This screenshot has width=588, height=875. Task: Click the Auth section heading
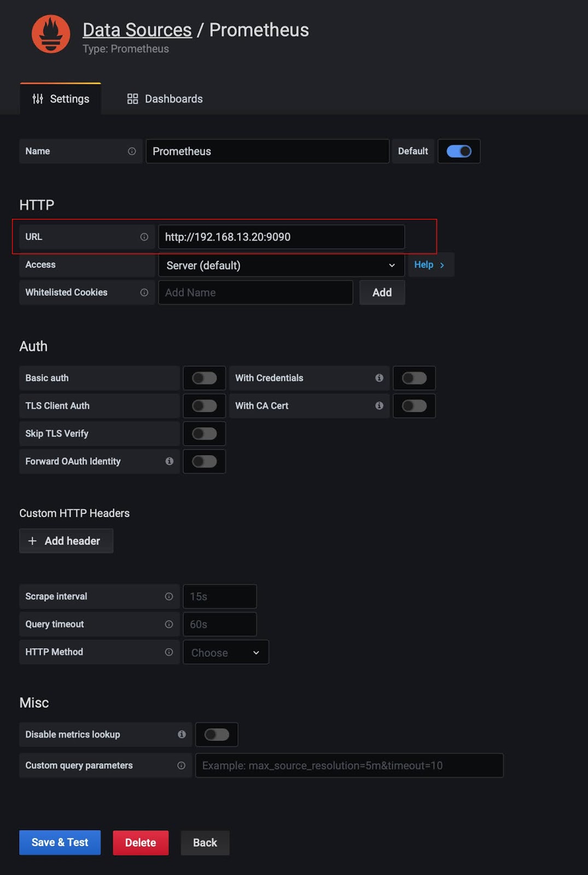pos(33,346)
